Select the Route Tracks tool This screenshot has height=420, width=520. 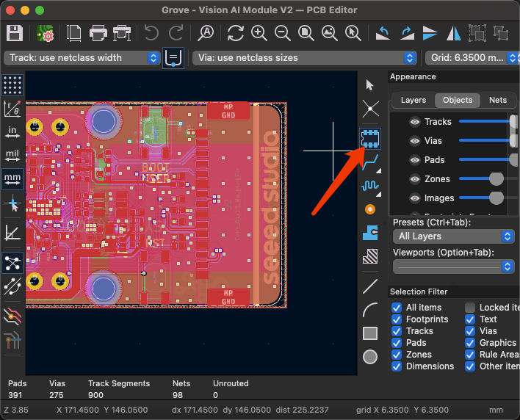click(370, 162)
